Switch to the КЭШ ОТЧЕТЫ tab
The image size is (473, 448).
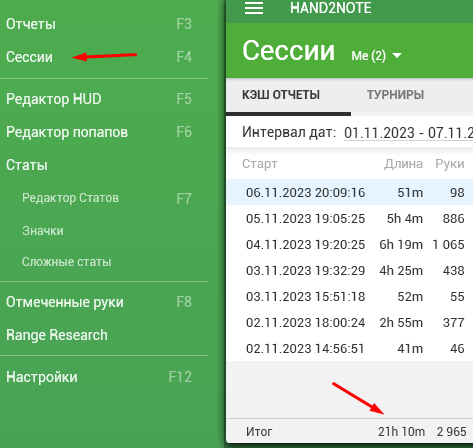281,95
